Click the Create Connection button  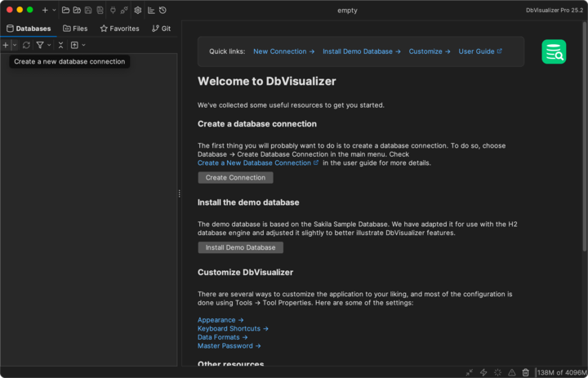coord(235,177)
